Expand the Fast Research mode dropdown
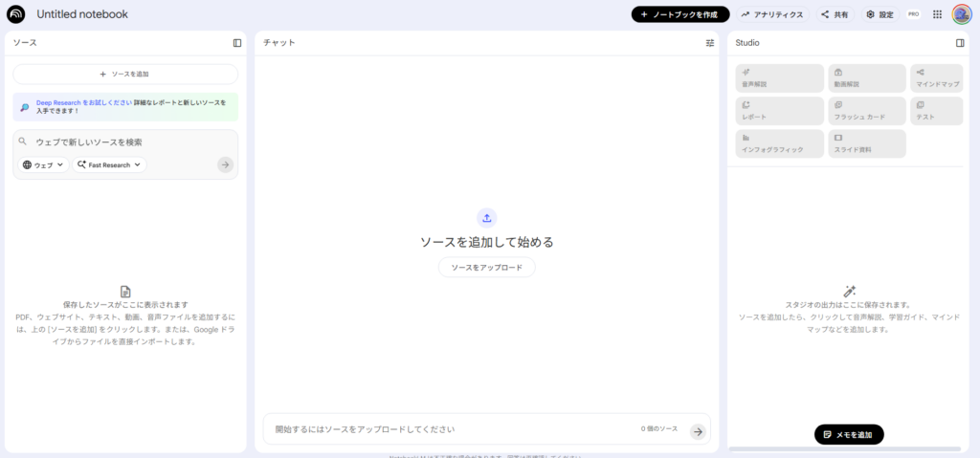The width and height of the screenshot is (980, 458). pyautogui.click(x=109, y=164)
